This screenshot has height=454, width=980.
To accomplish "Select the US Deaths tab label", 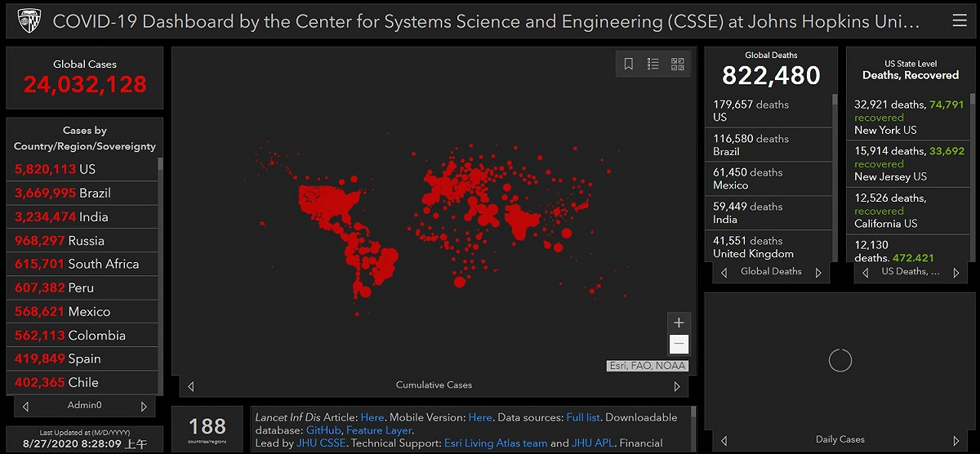I will (911, 272).
